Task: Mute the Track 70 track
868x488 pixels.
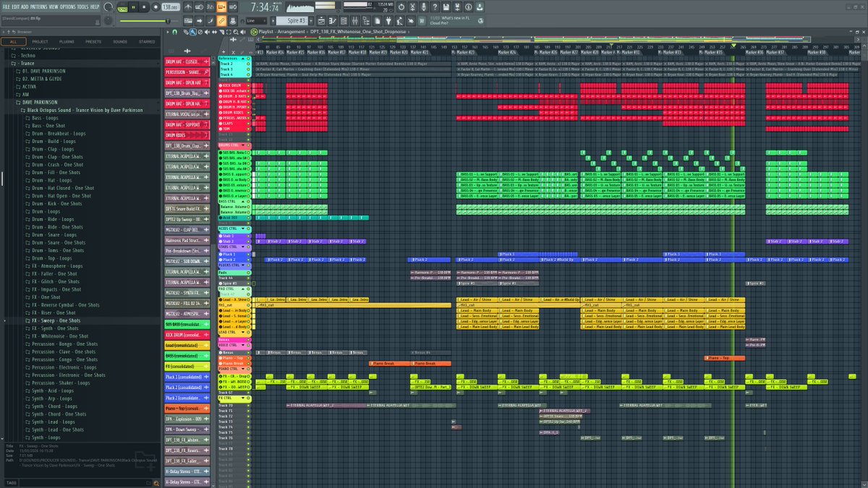Action: [x=248, y=406]
